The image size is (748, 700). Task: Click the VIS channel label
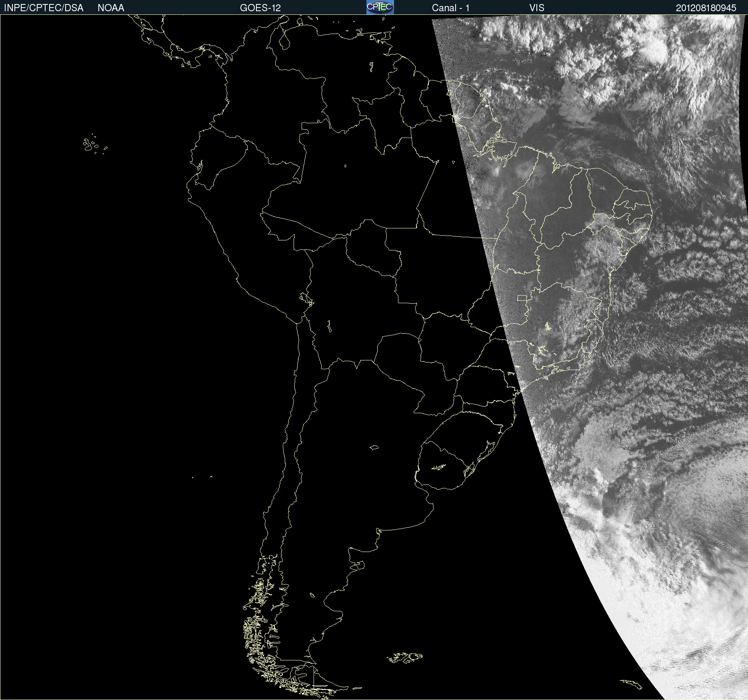[x=537, y=8]
